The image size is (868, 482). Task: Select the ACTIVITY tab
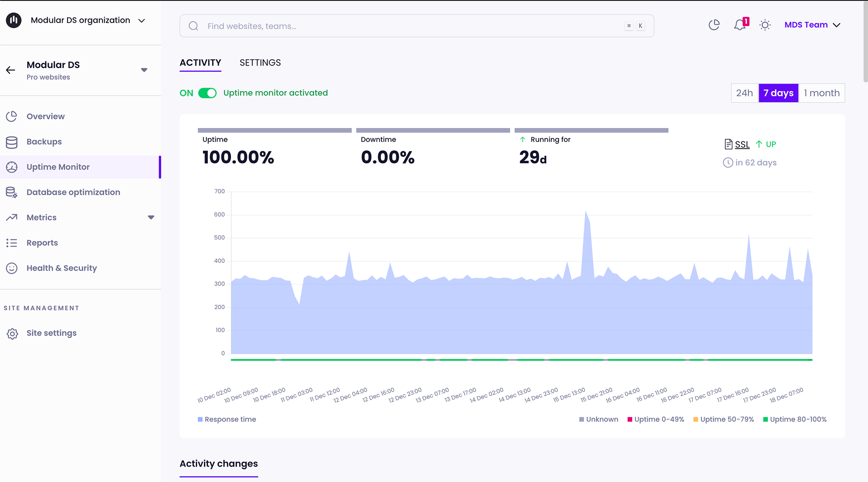[200, 63]
